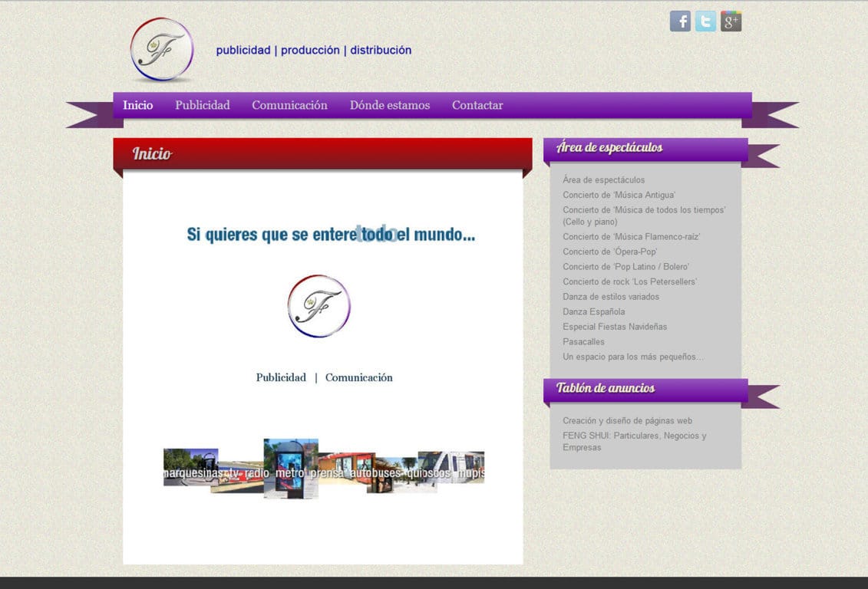The height and width of the screenshot is (589, 868).
Task: Click the media collage banner image
Action: click(324, 469)
